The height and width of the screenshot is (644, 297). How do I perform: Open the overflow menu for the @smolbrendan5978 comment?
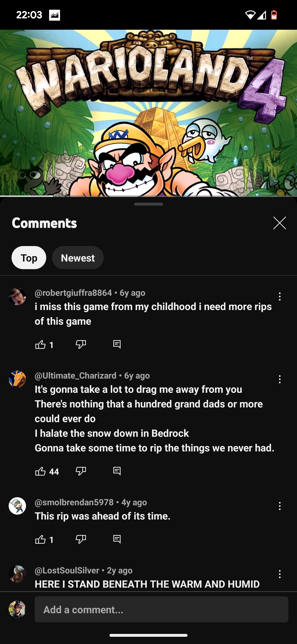coord(280,506)
